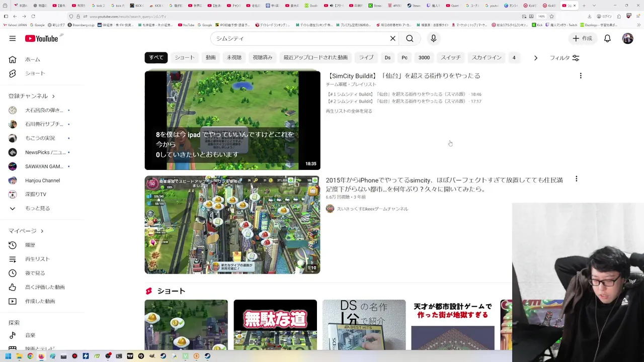Screen dimensions: 644x362
Task: Select the ライブ filter chip
Action: tap(366, 57)
